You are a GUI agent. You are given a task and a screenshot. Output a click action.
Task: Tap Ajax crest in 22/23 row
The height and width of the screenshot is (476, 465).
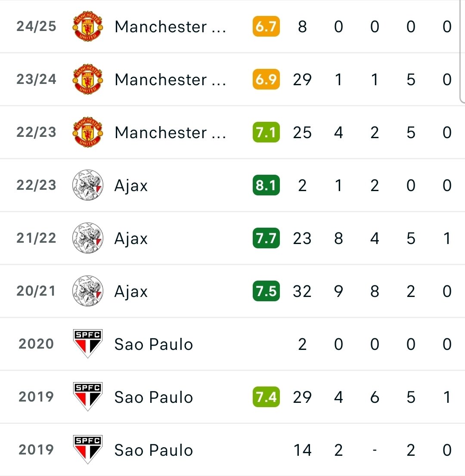88,185
